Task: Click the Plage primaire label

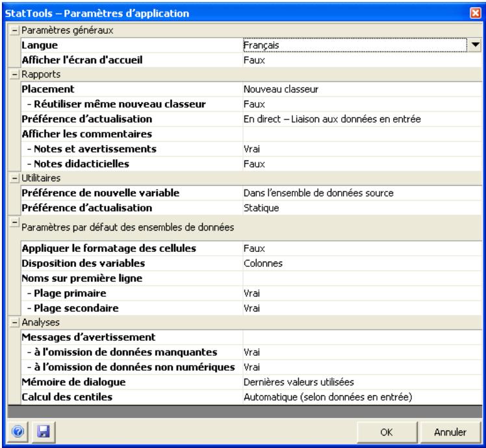Action: [67, 293]
